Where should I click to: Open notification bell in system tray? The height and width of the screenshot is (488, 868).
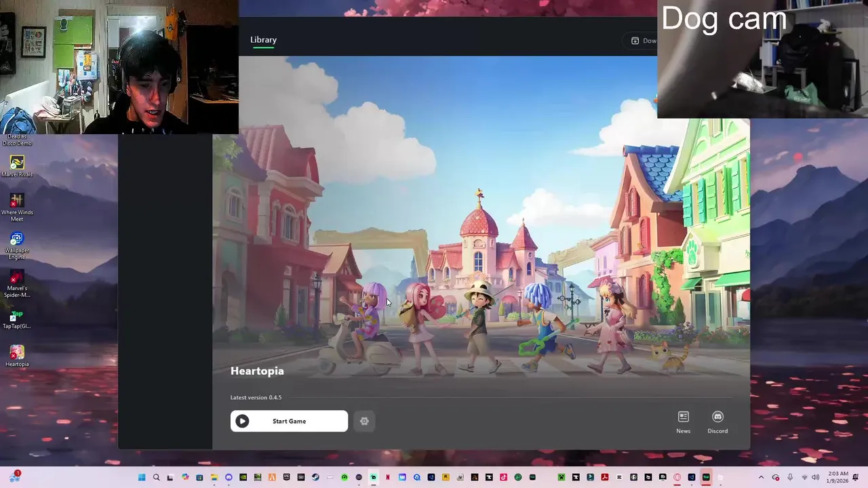856,477
